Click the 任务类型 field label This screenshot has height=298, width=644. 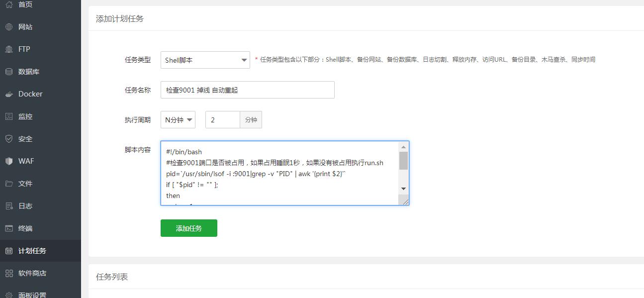(x=137, y=60)
